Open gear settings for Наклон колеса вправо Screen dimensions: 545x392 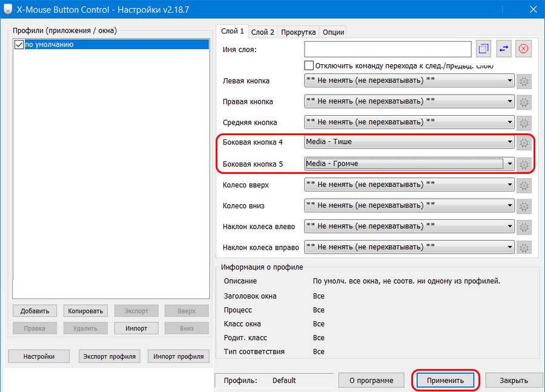pos(524,247)
